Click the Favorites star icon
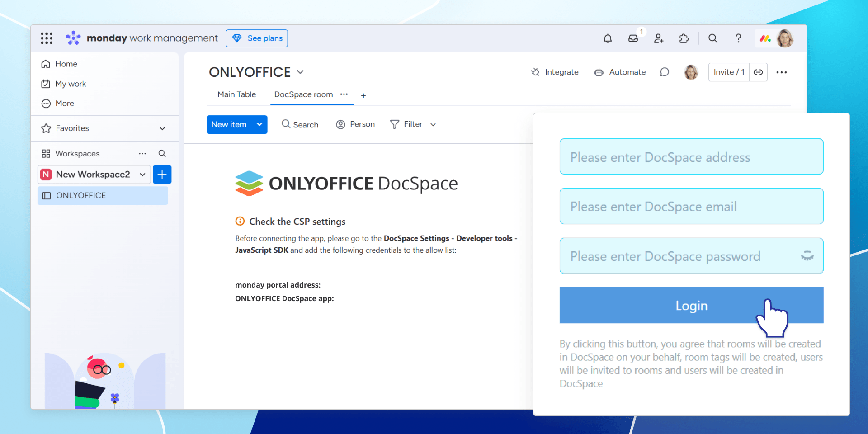868x434 pixels. (46, 128)
